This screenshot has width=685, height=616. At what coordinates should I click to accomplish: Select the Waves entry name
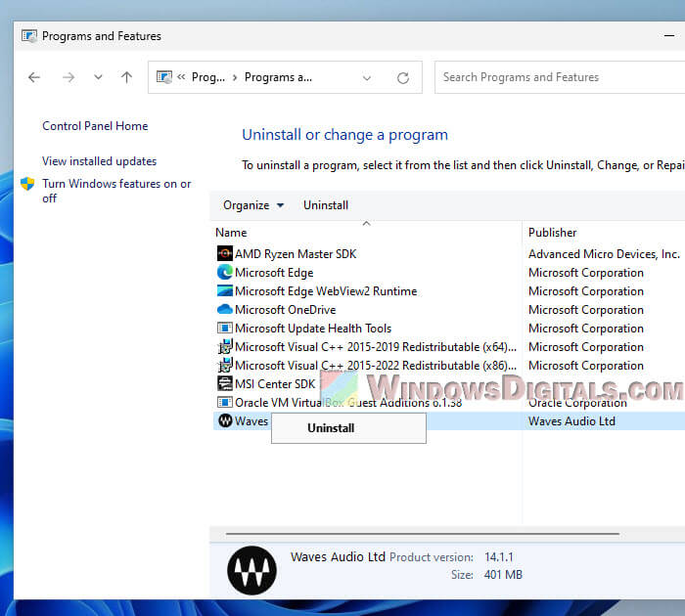(x=251, y=420)
